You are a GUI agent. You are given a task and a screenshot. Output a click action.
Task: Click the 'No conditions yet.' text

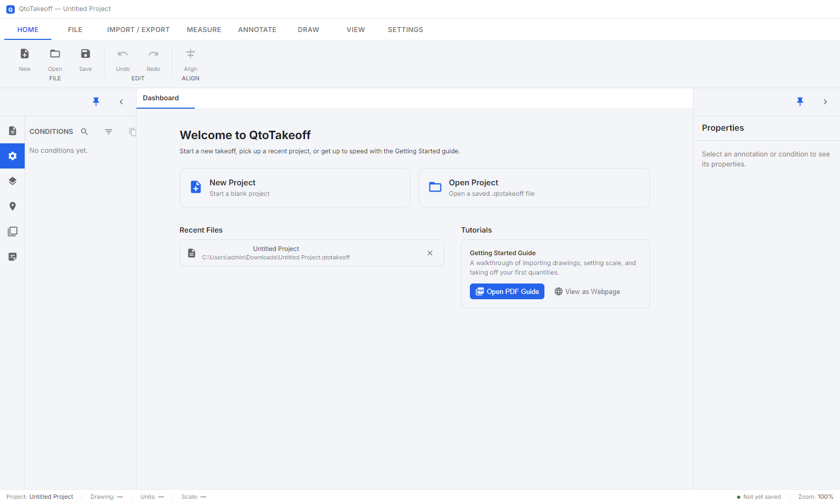pos(59,151)
